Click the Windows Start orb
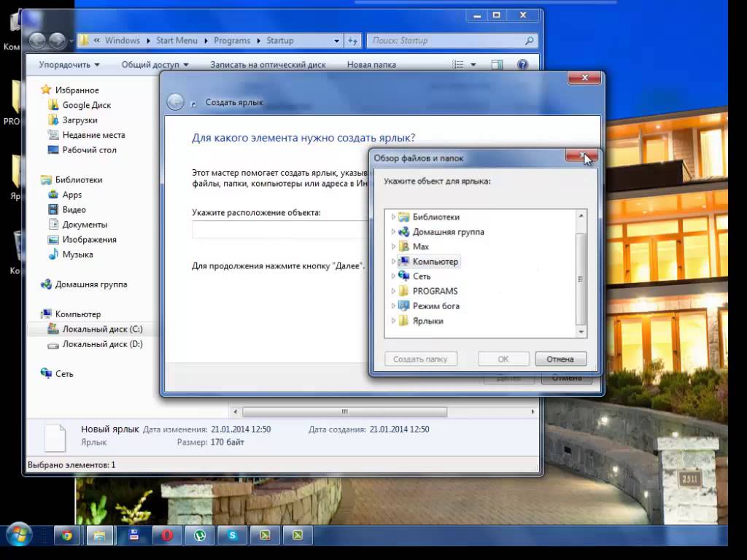This screenshot has height=560, width=747. 18,536
